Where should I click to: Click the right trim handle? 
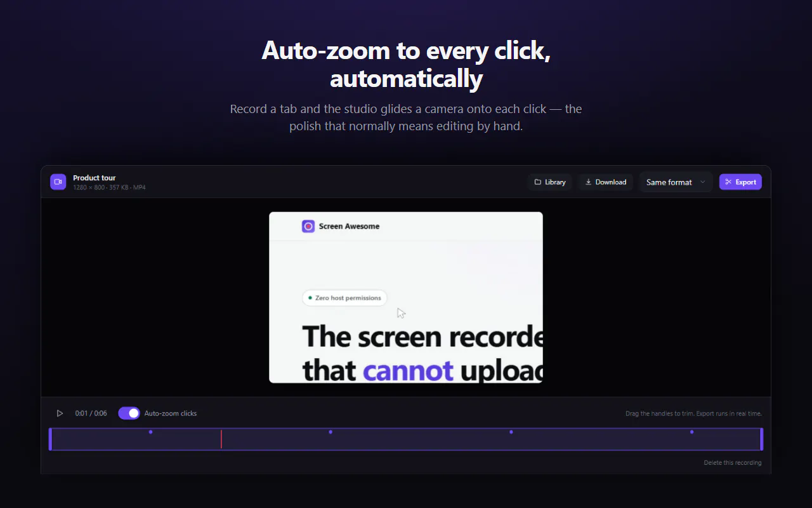(x=761, y=439)
